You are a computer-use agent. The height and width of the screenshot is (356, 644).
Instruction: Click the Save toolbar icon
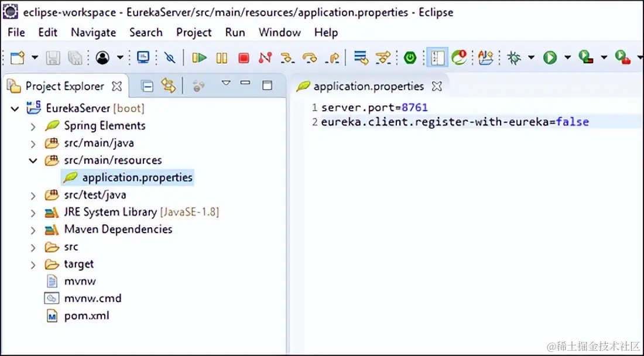point(53,57)
